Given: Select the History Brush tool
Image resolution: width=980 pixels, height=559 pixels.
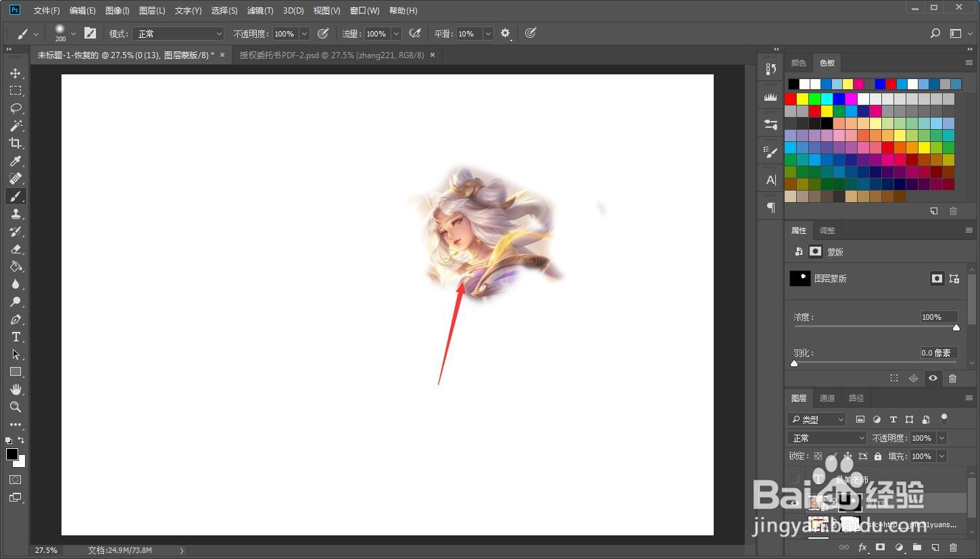Looking at the screenshot, I should [16, 231].
